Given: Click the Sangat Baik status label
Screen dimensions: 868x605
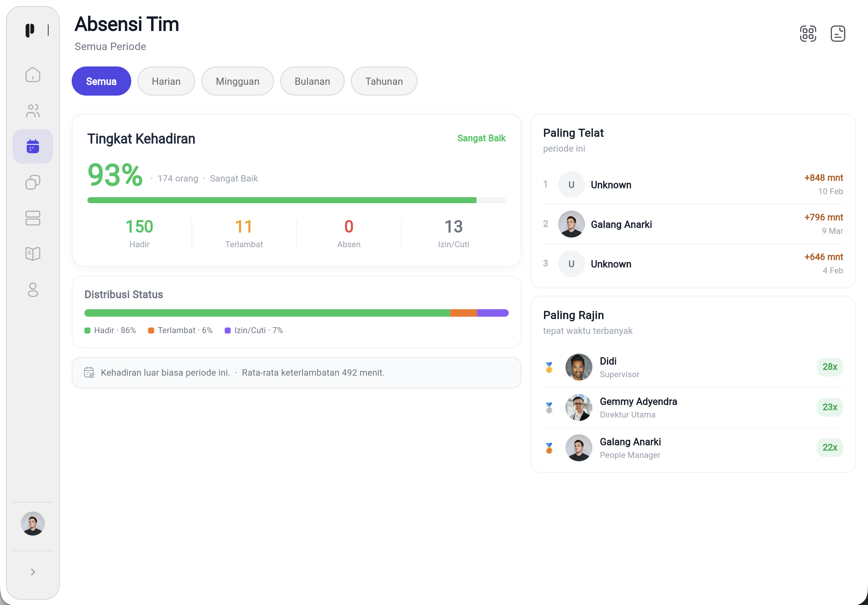Looking at the screenshot, I should tap(481, 139).
